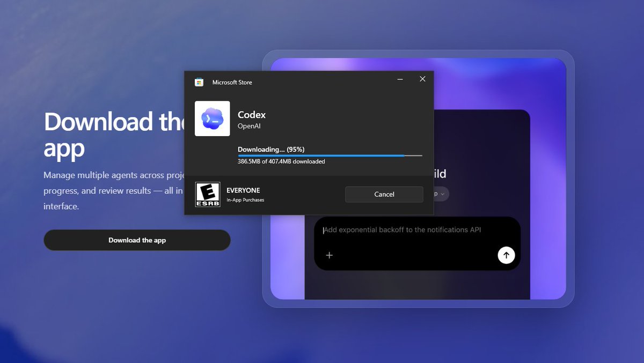The height and width of the screenshot is (363, 644).
Task: Cancel the Codex download
Action: point(384,194)
